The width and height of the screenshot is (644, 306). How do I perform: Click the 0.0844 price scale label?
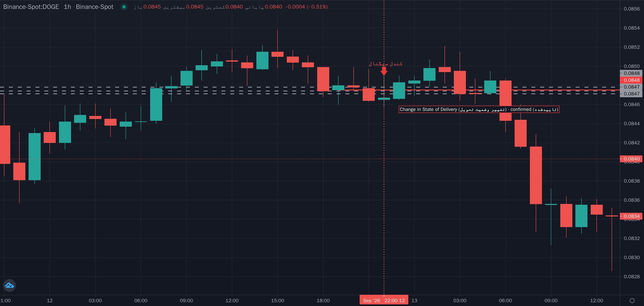coord(632,123)
